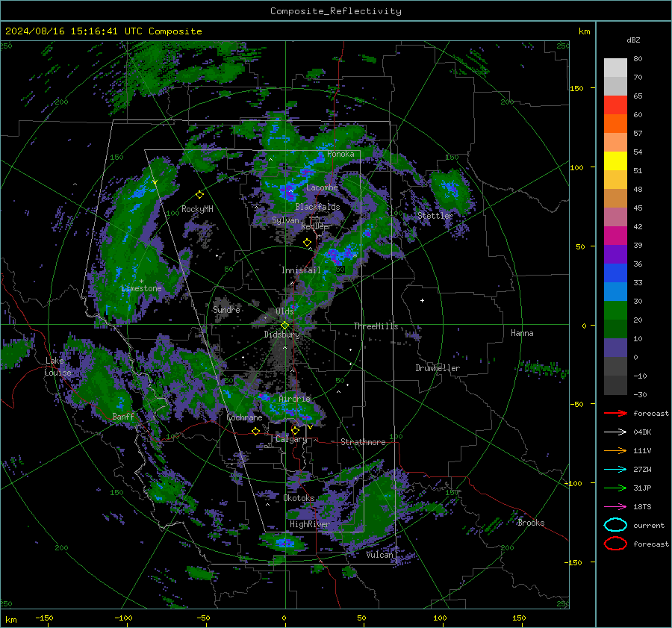Screen dimensions: 672x628
Task: Click the Blackfalds label
Action: click(317, 207)
